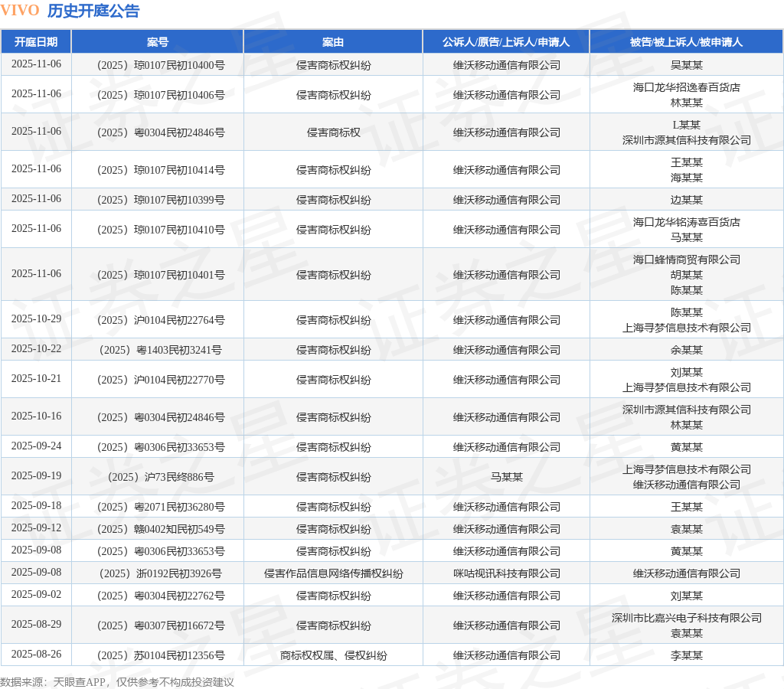
Task: Click the hearing date 2025-10-16
Action: [x=36, y=416]
